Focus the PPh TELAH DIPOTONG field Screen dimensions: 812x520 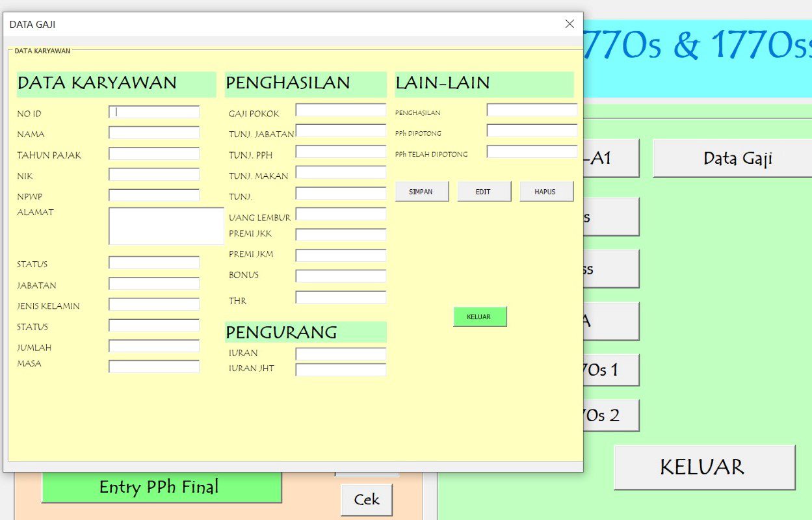[x=532, y=152]
